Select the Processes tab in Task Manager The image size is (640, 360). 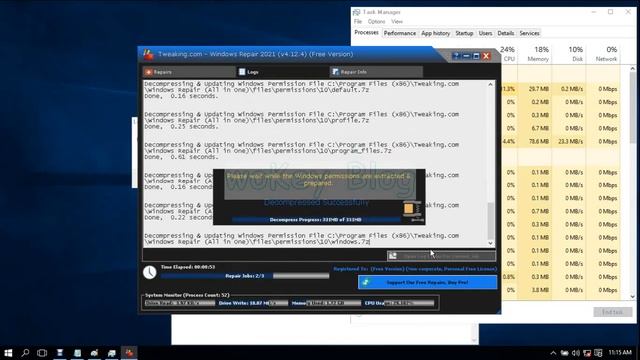click(x=366, y=33)
